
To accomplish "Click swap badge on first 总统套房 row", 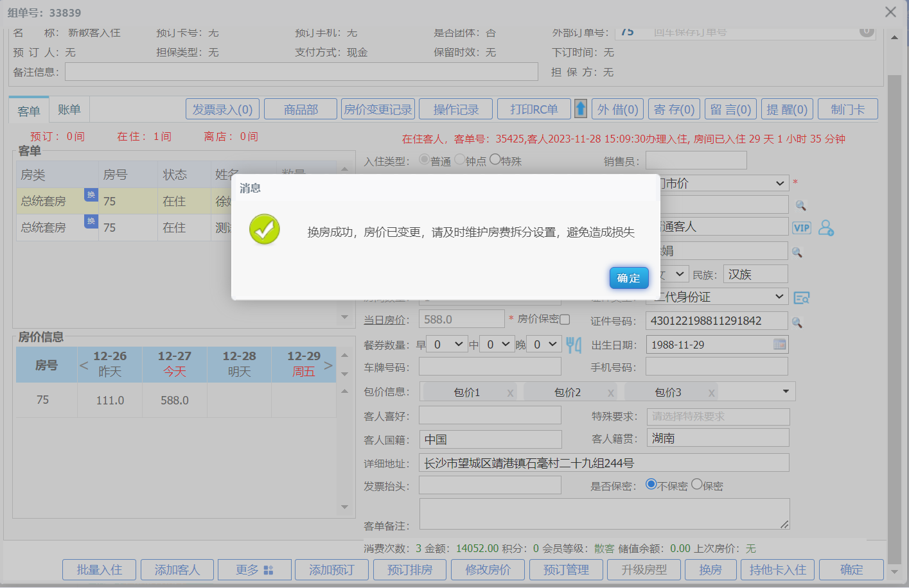I will pos(91,195).
